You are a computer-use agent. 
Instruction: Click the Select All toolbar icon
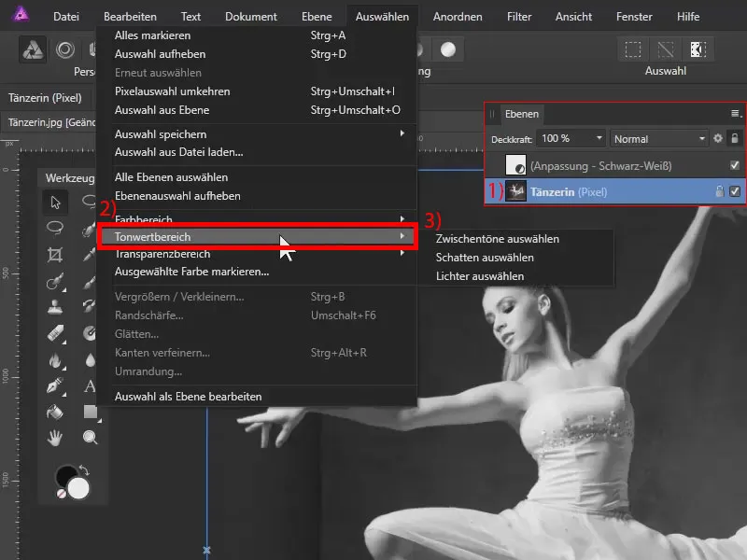click(x=633, y=49)
